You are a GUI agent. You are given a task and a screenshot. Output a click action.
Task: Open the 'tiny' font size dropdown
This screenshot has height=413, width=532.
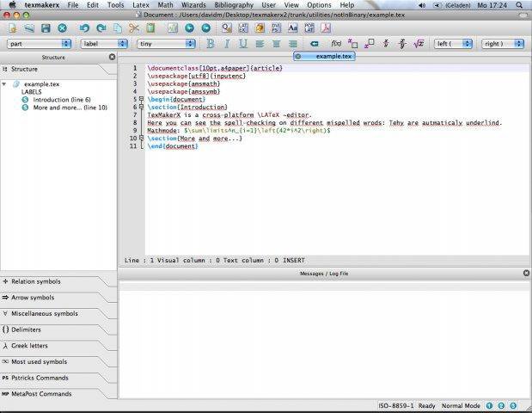pyautogui.click(x=163, y=43)
